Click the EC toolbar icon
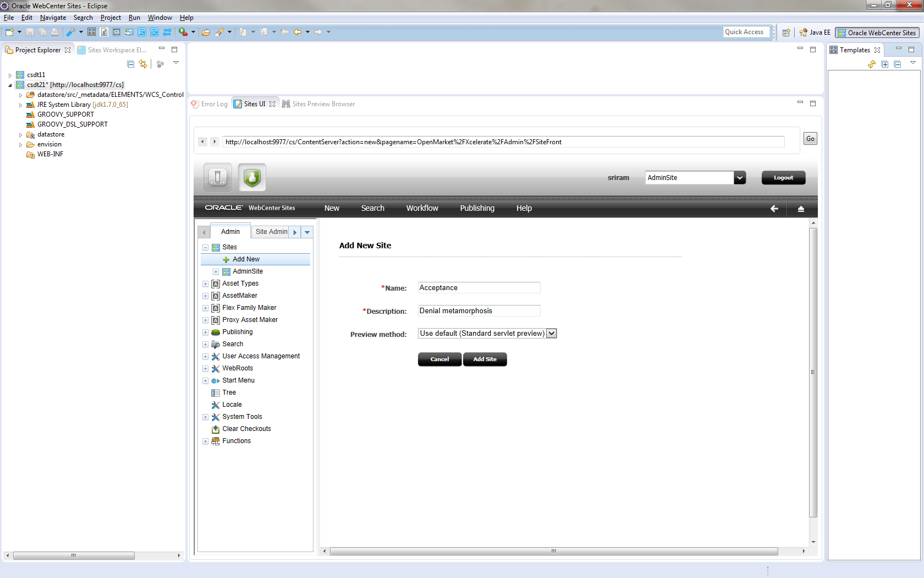924x578 pixels. (x=142, y=32)
